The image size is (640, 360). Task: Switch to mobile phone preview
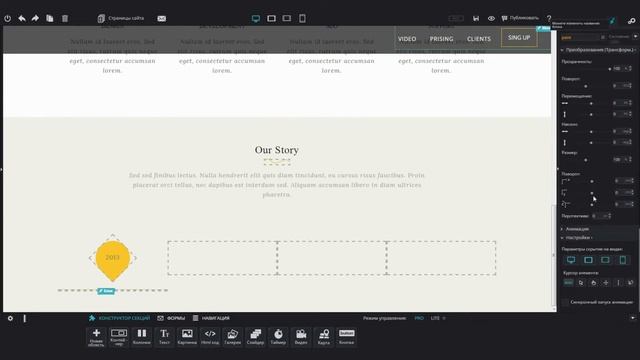302,18
